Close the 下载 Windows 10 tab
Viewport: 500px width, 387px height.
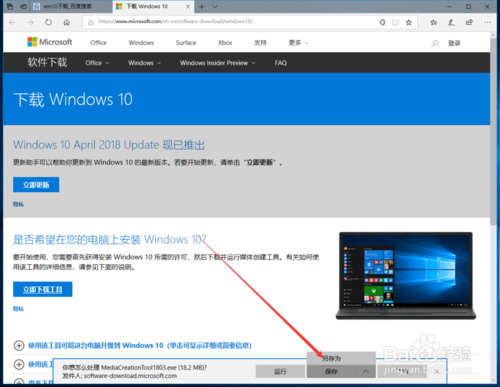click(x=188, y=6)
